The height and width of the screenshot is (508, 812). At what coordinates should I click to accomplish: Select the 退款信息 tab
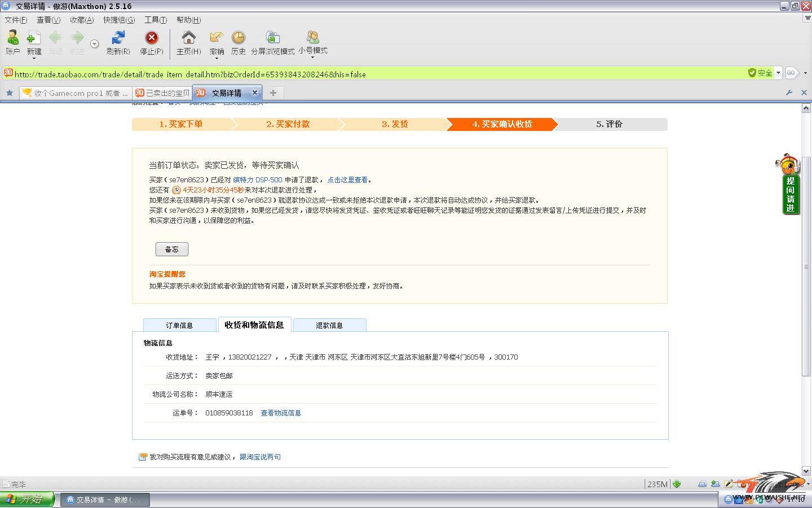coord(329,325)
